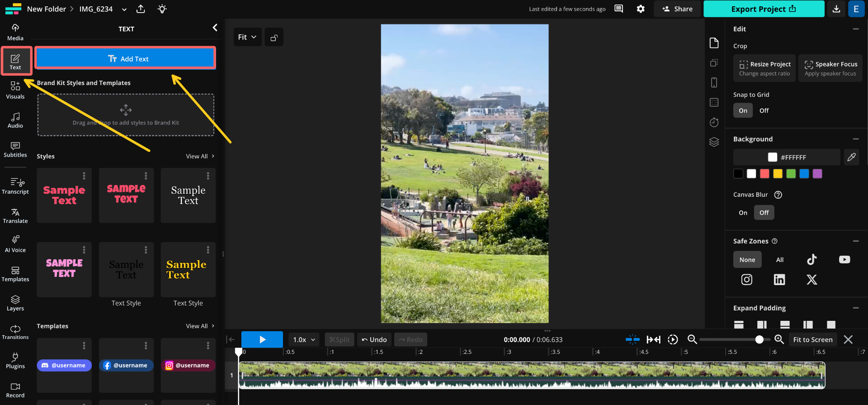Viewport: 868px width, 405px height.
Task: Select the yellow serif Sample Text style
Action: tap(188, 270)
